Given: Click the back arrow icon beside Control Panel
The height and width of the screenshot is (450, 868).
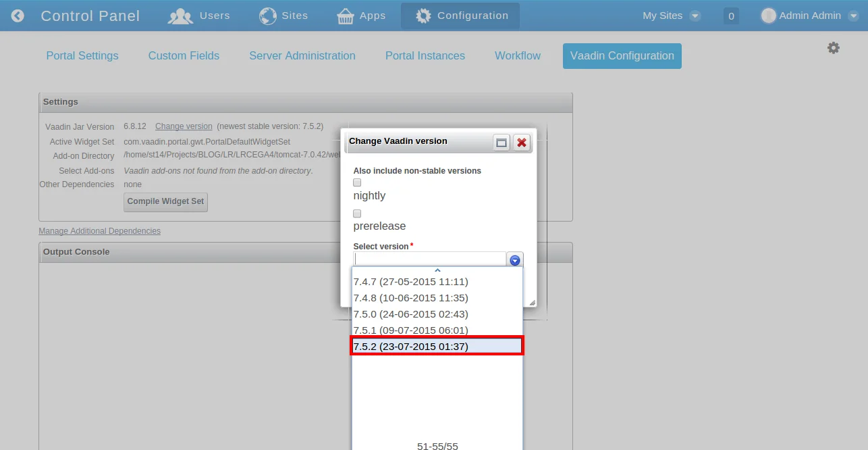Looking at the screenshot, I should tap(18, 16).
